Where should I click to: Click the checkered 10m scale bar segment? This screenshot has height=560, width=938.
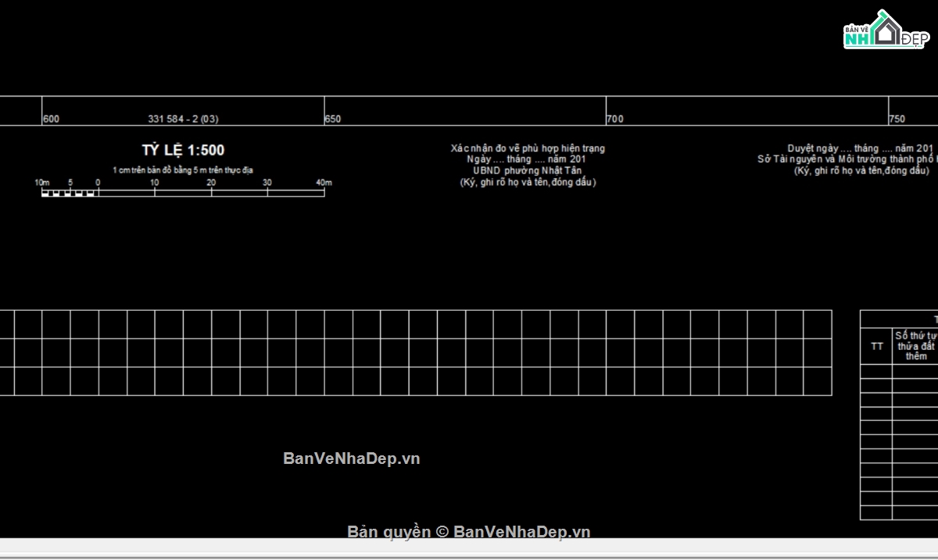point(69,193)
